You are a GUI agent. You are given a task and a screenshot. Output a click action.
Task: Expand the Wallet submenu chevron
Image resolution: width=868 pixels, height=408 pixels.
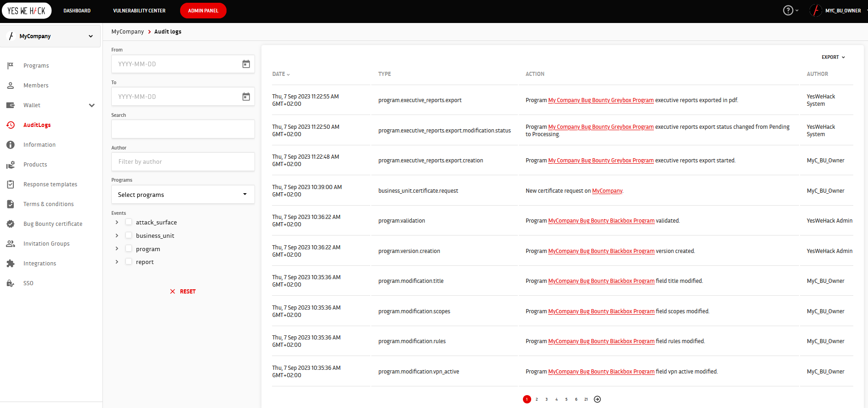click(92, 105)
